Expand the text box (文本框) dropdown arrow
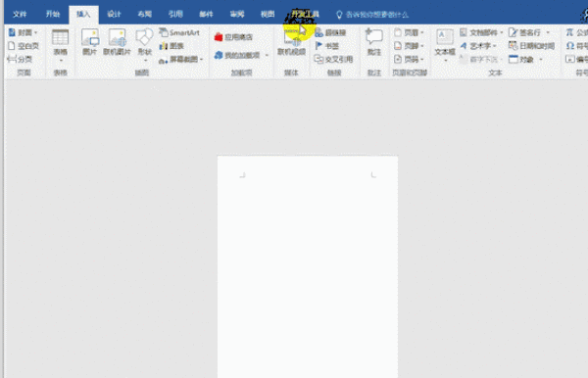The width and height of the screenshot is (588, 378). point(445,61)
